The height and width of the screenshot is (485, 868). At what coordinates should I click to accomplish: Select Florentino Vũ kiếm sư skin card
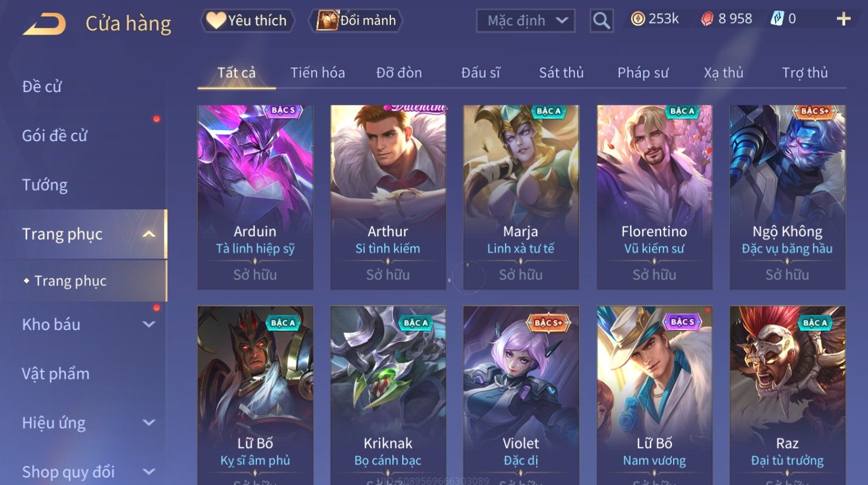click(x=655, y=197)
